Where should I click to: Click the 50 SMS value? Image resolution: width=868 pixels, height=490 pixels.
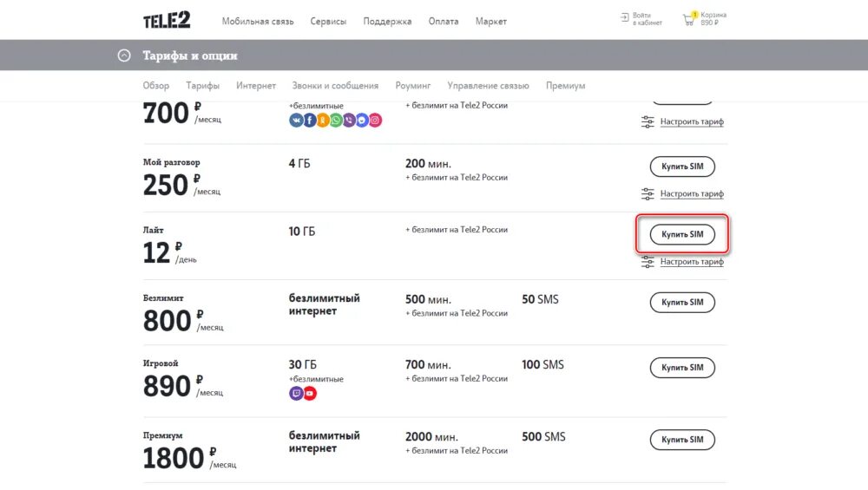pos(540,299)
